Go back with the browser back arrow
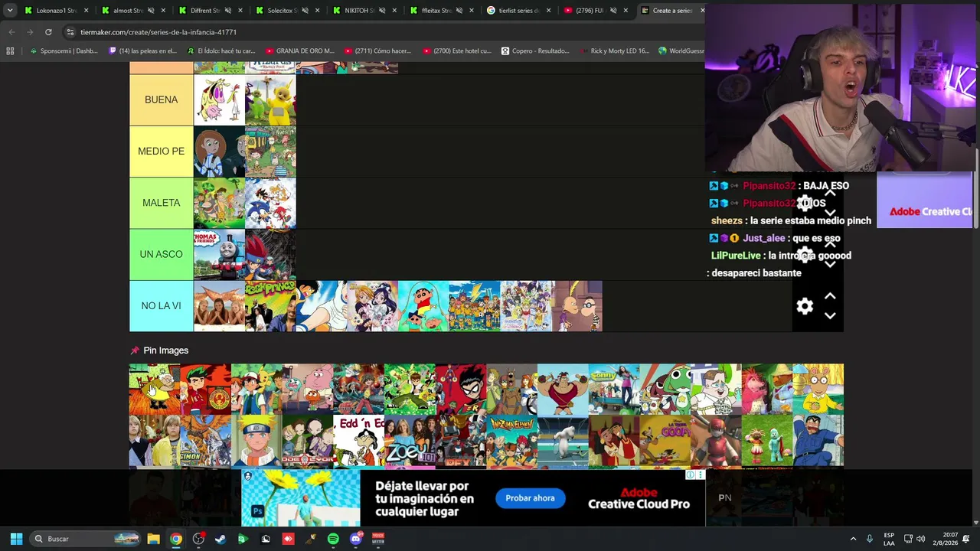The image size is (980, 551). pyautogui.click(x=11, y=32)
